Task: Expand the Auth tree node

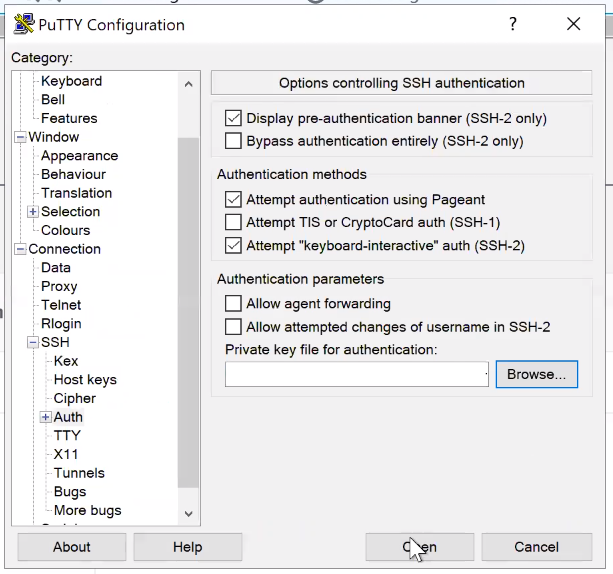Action: [x=45, y=417]
